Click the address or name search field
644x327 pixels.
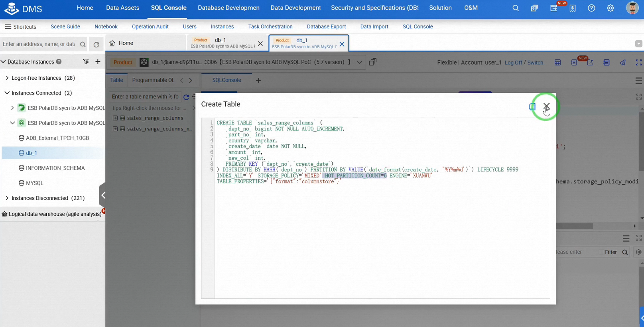click(x=39, y=44)
